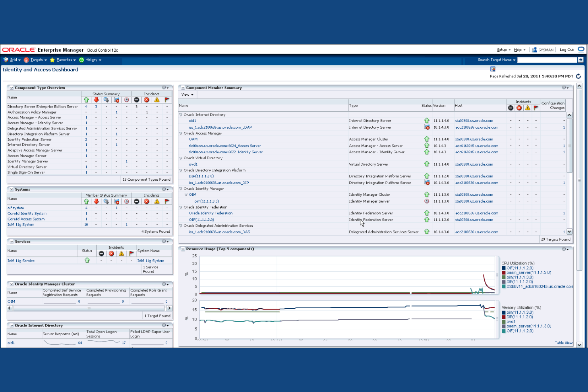
Task: Collapse the Systems panel using its chevron
Action: 12,189
